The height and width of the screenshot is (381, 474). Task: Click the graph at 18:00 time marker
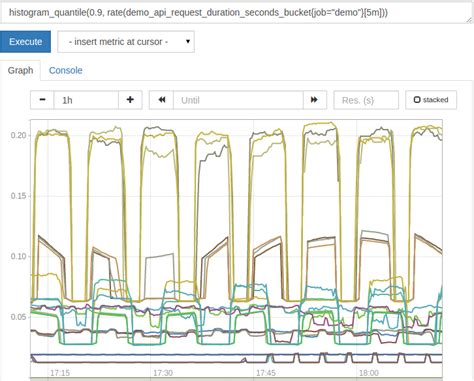[x=369, y=373]
